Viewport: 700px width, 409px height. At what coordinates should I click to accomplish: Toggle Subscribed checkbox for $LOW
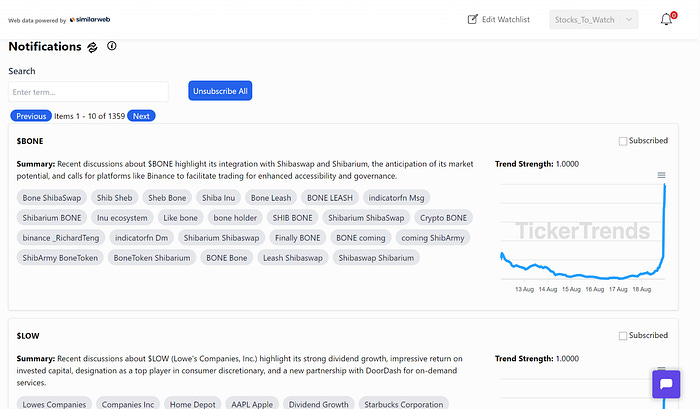click(x=623, y=336)
